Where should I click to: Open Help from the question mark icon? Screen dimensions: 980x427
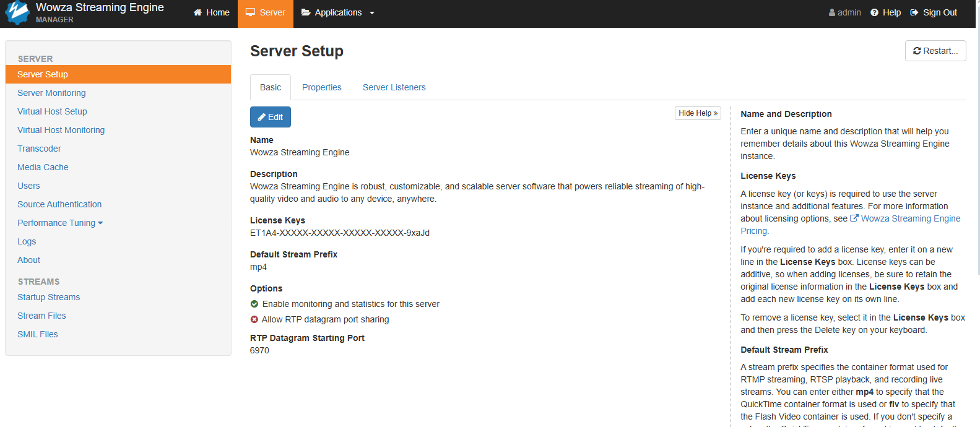[874, 13]
